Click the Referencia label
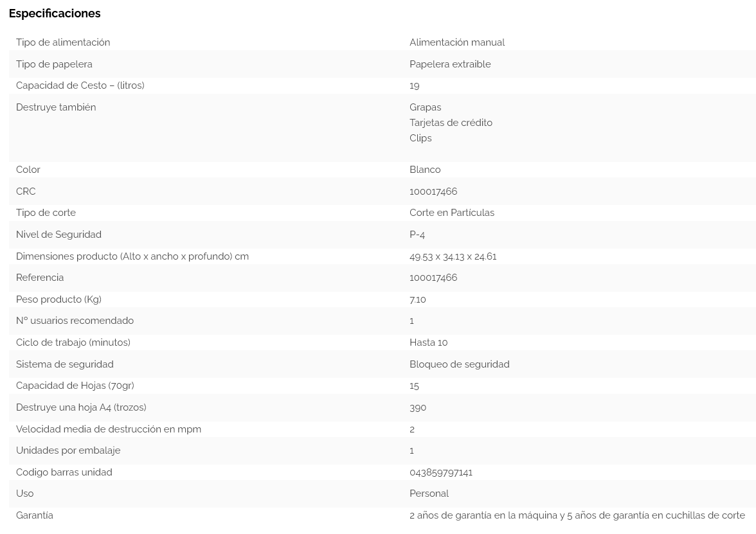This screenshot has height=534, width=756. coord(40,278)
